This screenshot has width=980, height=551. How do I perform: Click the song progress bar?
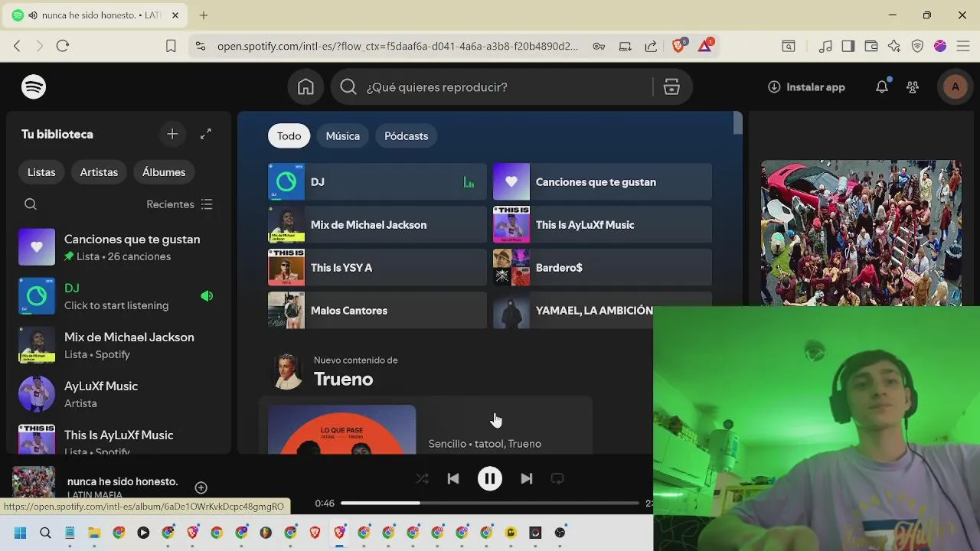[489, 503]
